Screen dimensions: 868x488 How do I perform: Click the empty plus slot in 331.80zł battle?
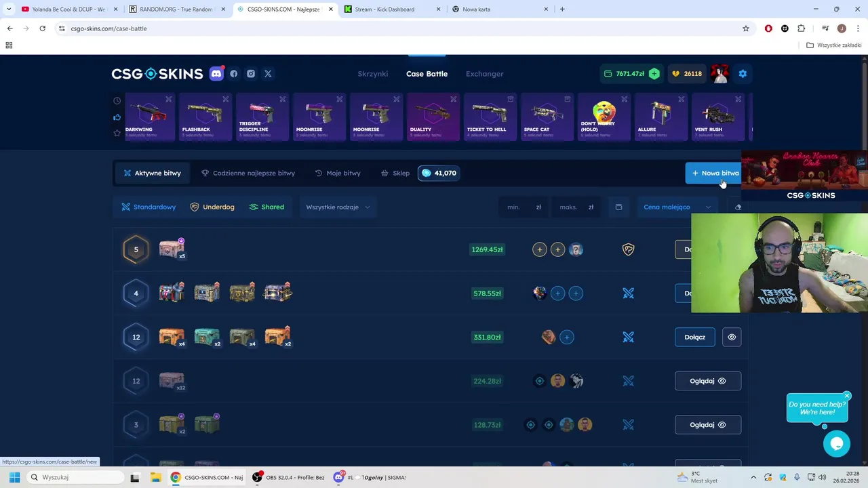point(567,337)
